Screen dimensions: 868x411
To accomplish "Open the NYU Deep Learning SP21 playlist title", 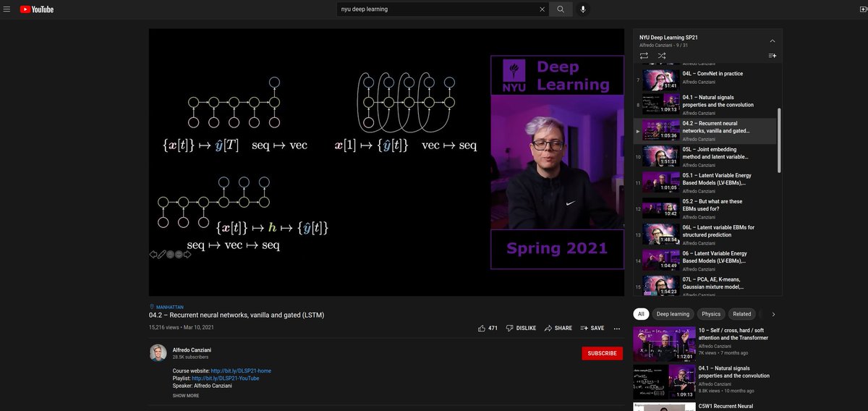I will [x=668, y=37].
